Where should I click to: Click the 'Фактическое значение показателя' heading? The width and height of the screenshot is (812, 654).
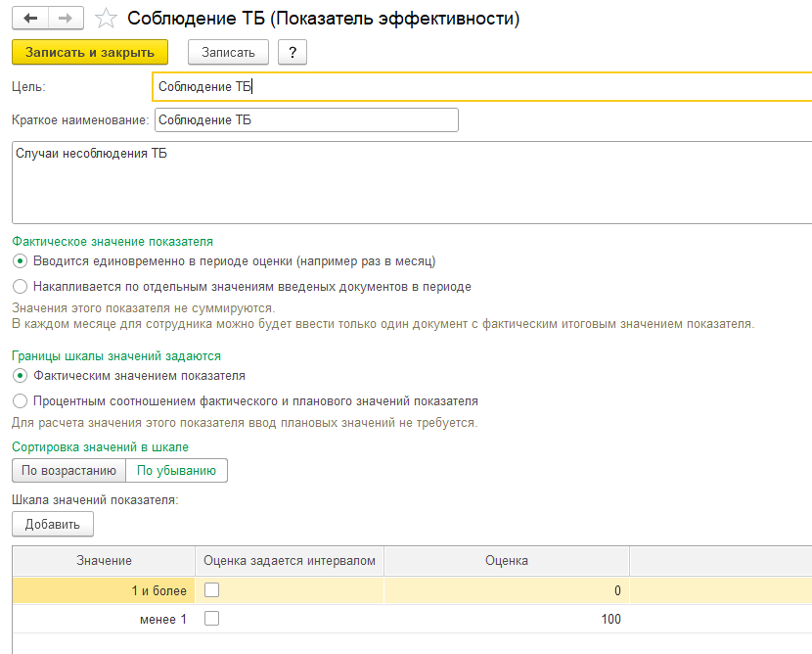[113, 242]
